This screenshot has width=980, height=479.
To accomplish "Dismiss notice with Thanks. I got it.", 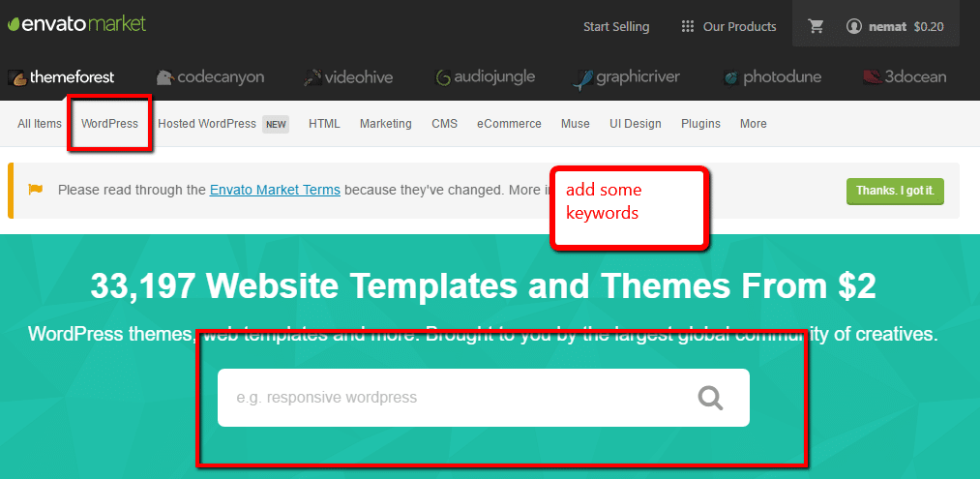I will click(895, 192).
